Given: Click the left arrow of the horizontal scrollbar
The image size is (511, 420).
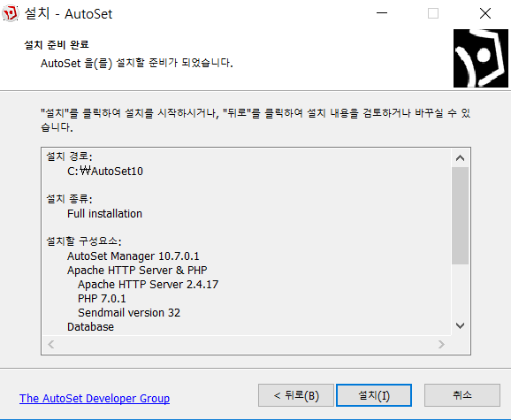Looking at the screenshot, I should (51, 345).
